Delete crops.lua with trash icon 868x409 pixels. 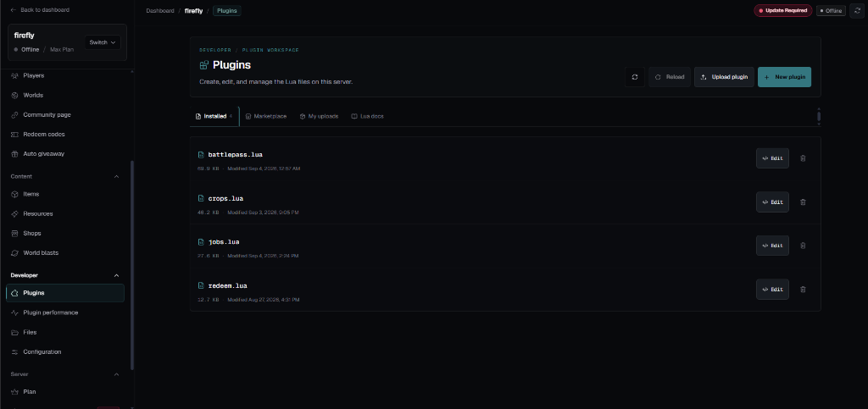coord(803,202)
